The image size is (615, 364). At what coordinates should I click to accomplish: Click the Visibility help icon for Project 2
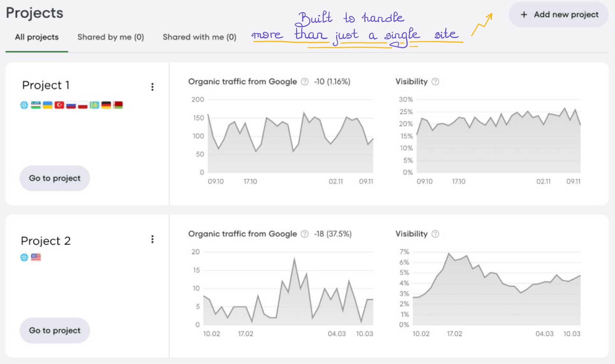tap(435, 234)
